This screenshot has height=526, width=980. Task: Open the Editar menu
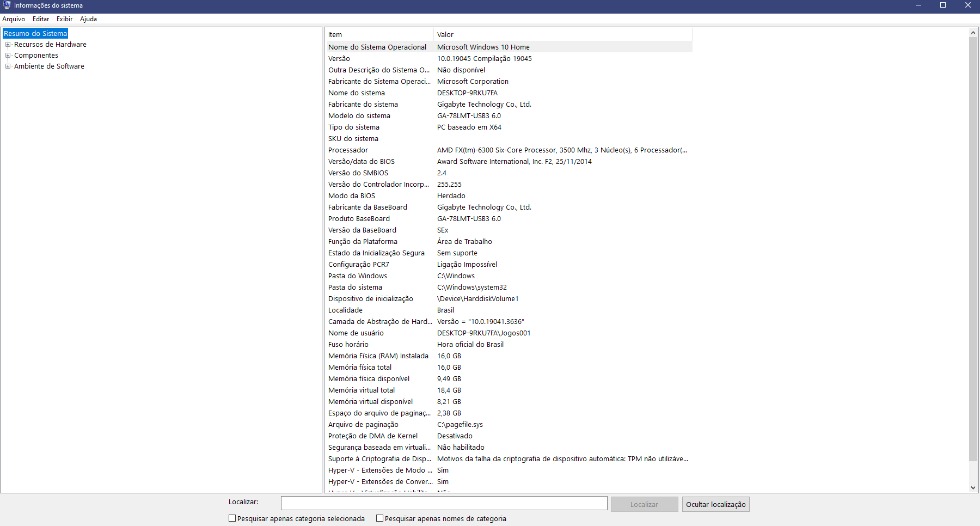(x=41, y=19)
